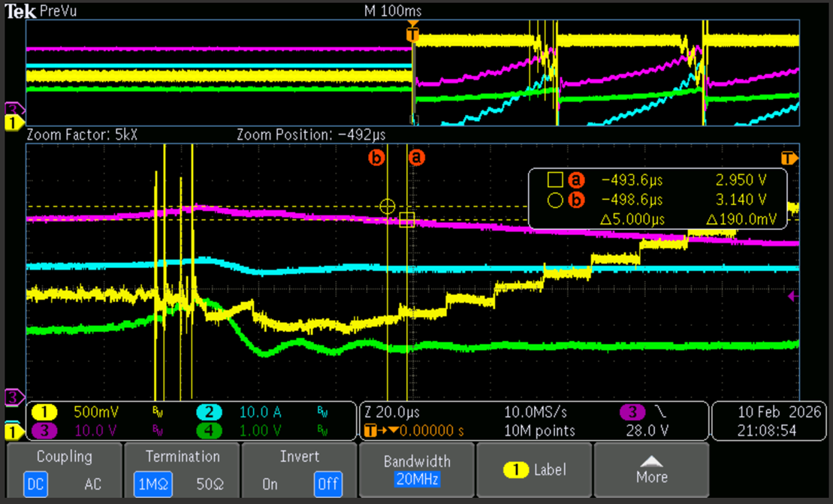Select green channel 4 badge
Screen dimensions: 833x504
pos(210,430)
